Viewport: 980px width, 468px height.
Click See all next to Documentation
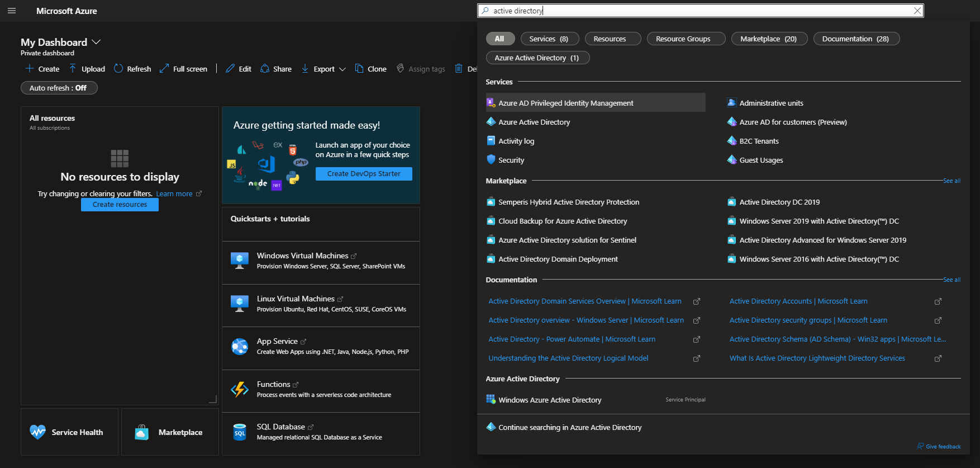point(952,280)
